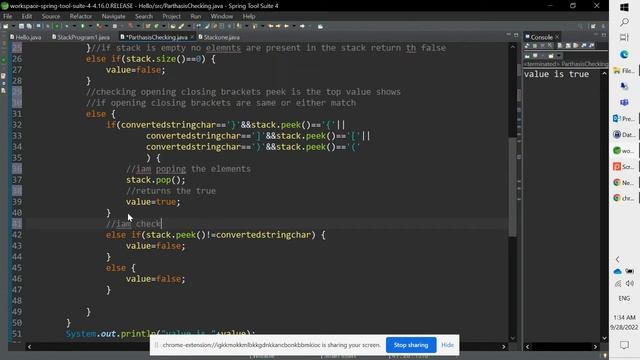Image resolution: width=640 pixels, height=360 pixels.
Task: Minimize the editor area
Action: 509,35
